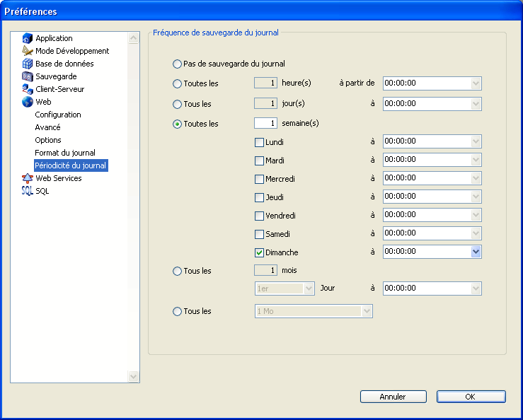Select 'Pas de sauvegarde du journal' option
This screenshot has width=523, height=420.
177,64
